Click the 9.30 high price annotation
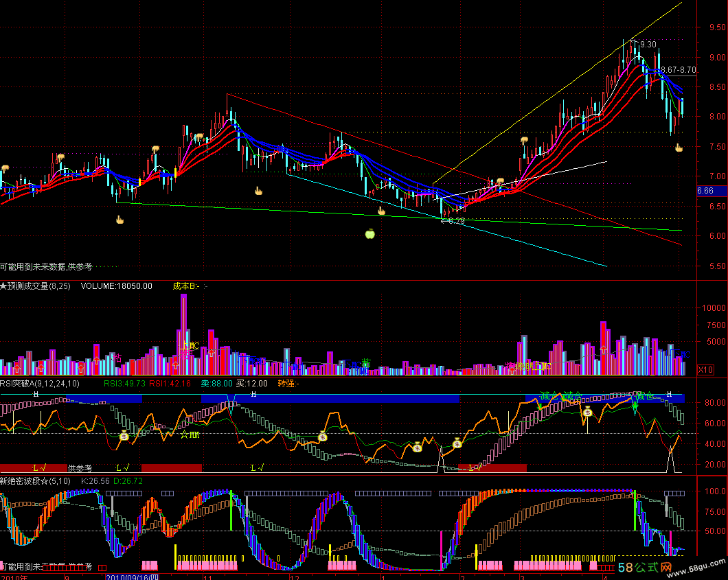728x580 pixels. click(648, 45)
